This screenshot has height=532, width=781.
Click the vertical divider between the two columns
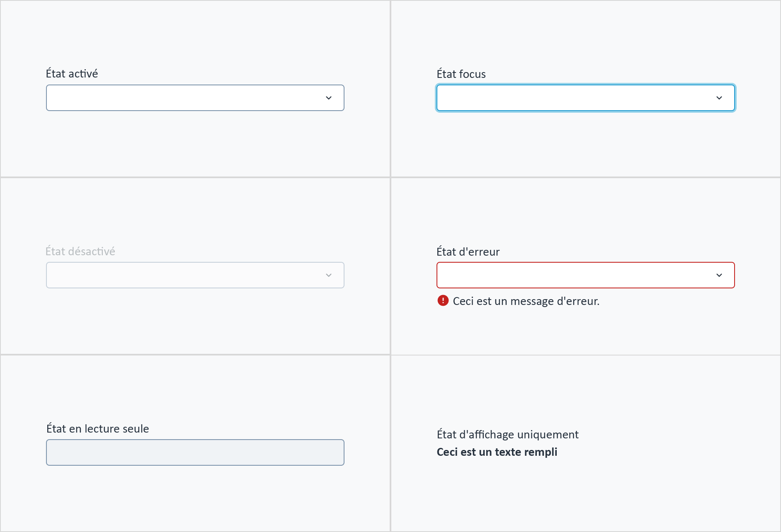pos(390,266)
